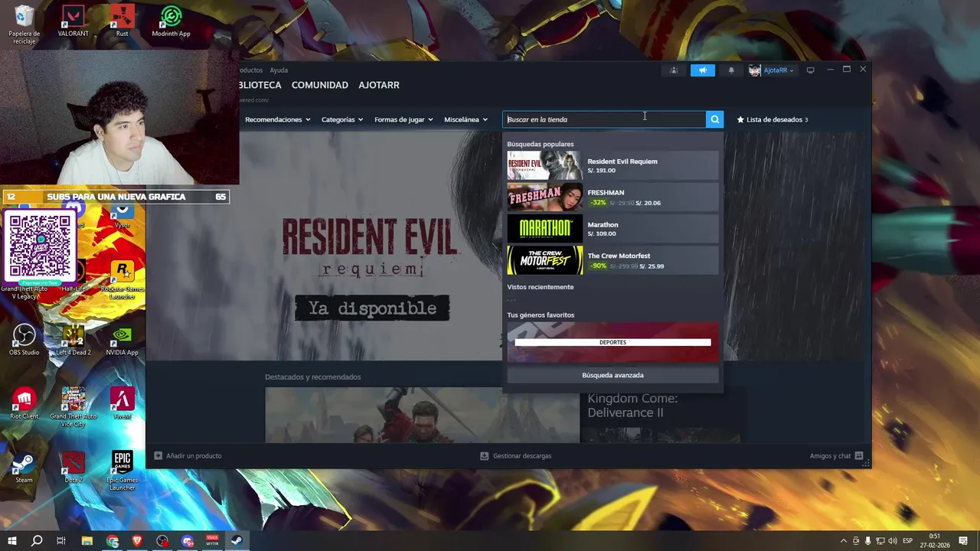Select FiveM desktop icon
The width and height of the screenshot is (980, 551).
[122, 404]
